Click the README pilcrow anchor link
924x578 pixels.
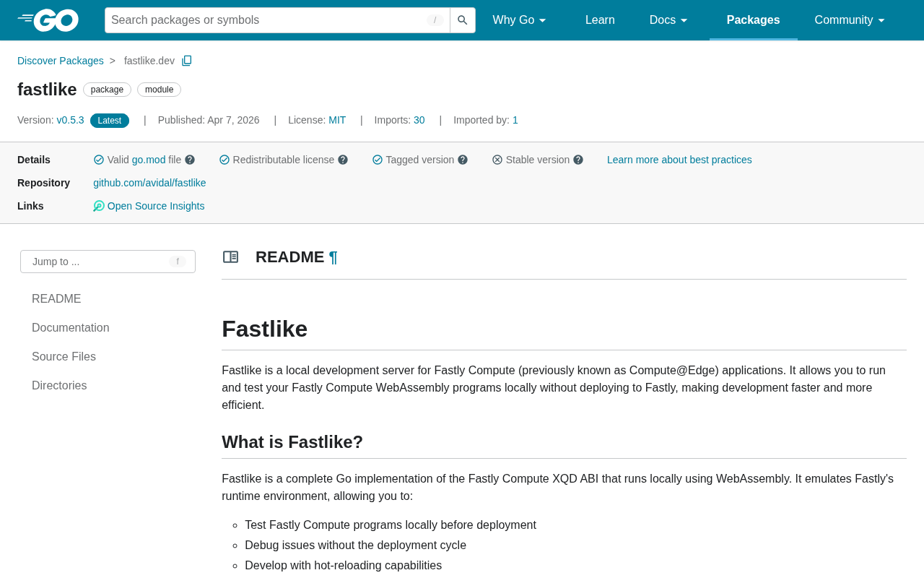coord(333,257)
